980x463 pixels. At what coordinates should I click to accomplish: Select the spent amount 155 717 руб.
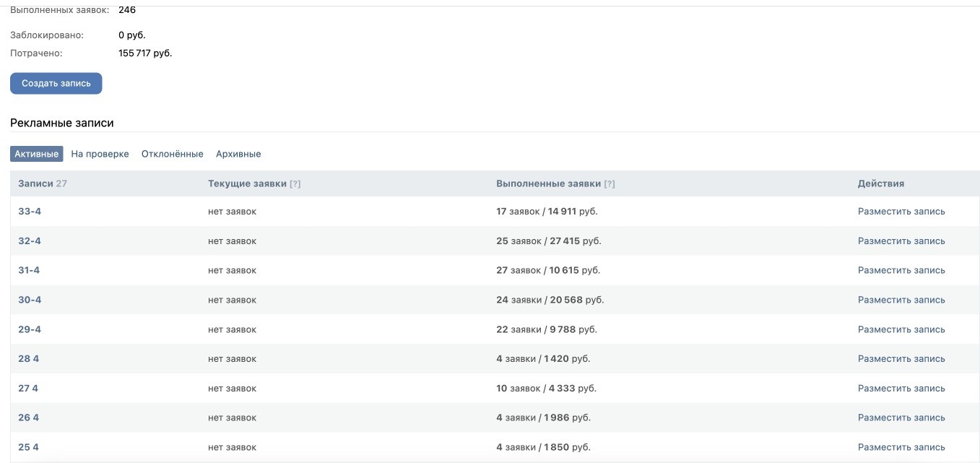145,53
